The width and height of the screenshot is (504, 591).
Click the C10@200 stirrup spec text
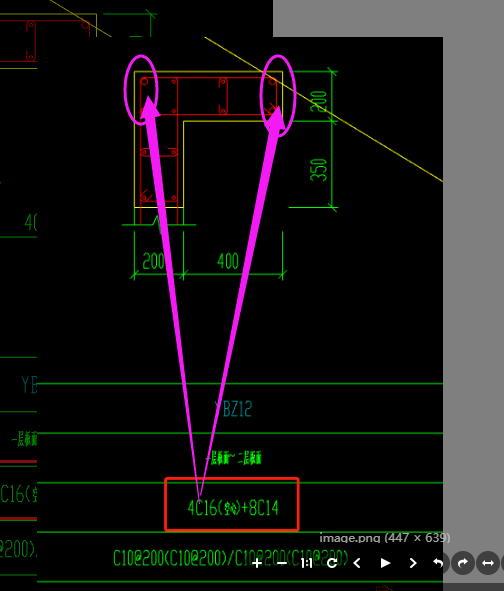coord(230,558)
